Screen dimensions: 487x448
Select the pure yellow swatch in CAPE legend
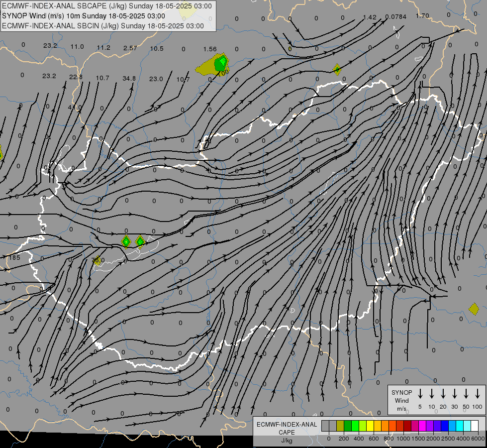(370, 426)
